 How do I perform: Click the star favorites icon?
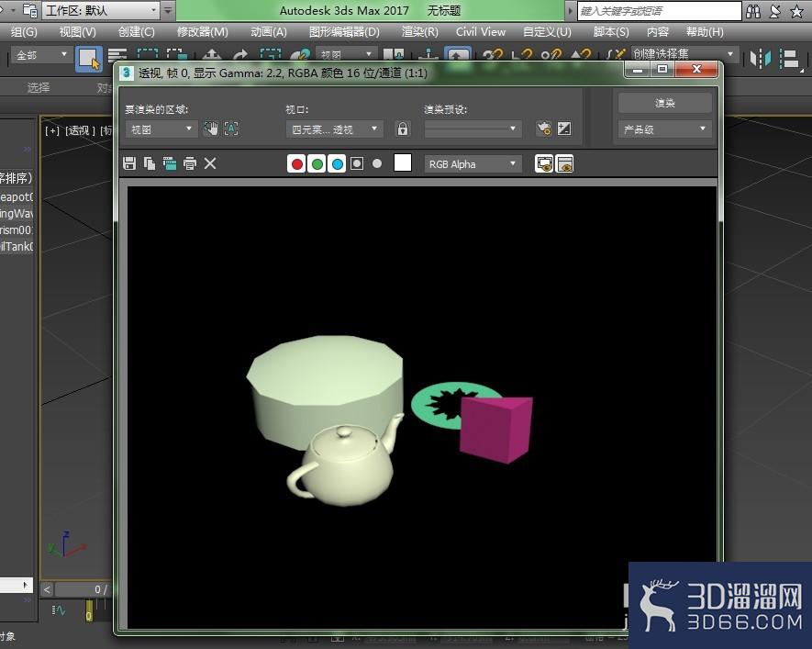pyautogui.click(x=796, y=11)
